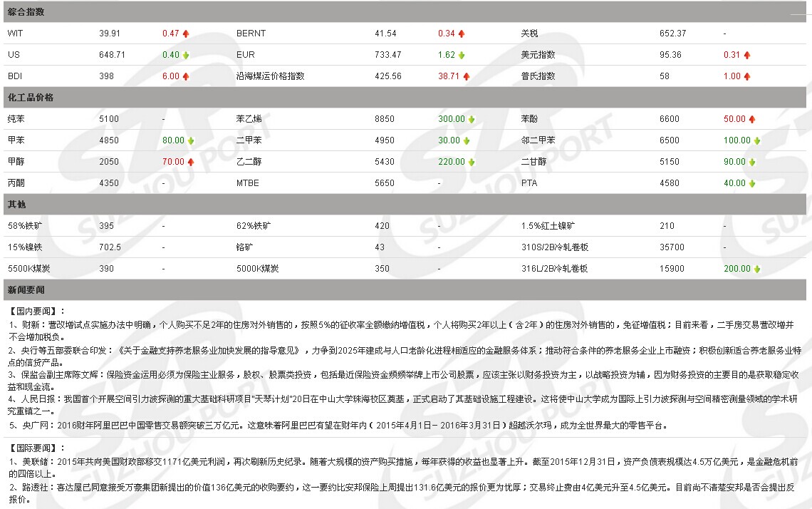This screenshot has height=509, width=812.
Task: Click the up arrow beside BERNT's 0.34
Action: point(462,34)
